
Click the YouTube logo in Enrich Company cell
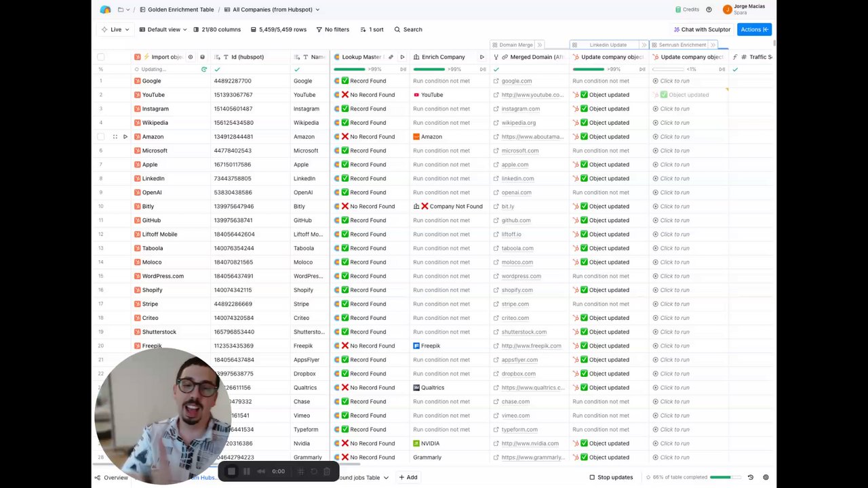pyautogui.click(x=416, y=95)
